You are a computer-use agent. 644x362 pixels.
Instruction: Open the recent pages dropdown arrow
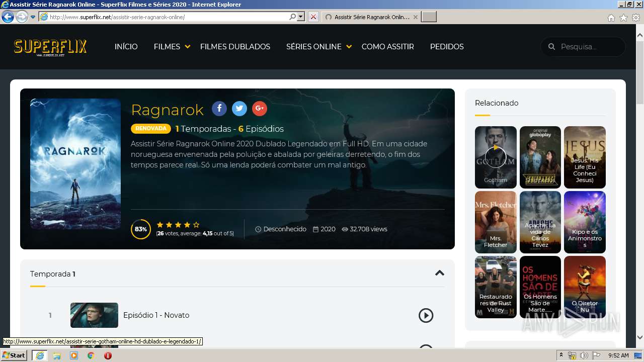(33, 17)
